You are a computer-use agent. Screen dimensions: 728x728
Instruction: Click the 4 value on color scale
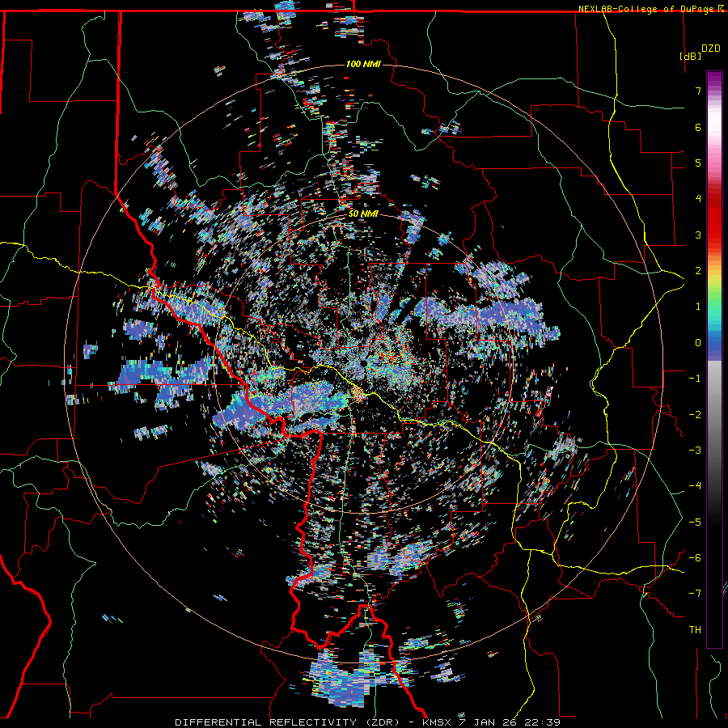pos(698,199)
